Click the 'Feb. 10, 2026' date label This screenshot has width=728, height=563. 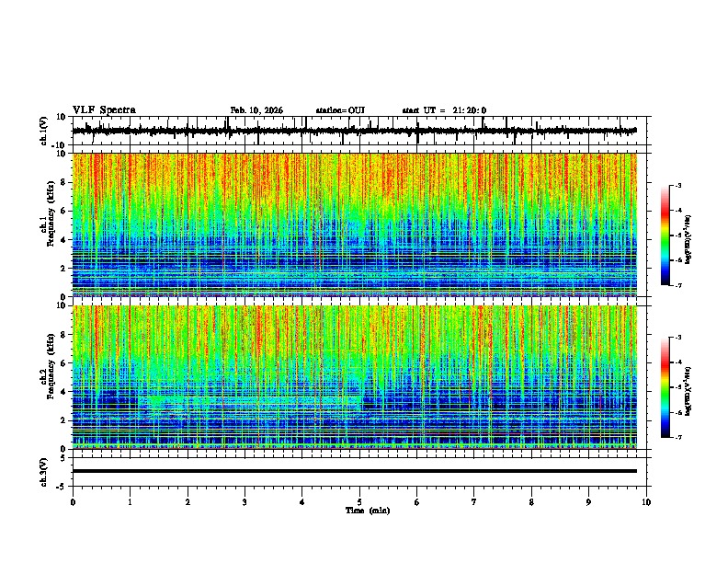pyautogui.click(x=256, y=110)
